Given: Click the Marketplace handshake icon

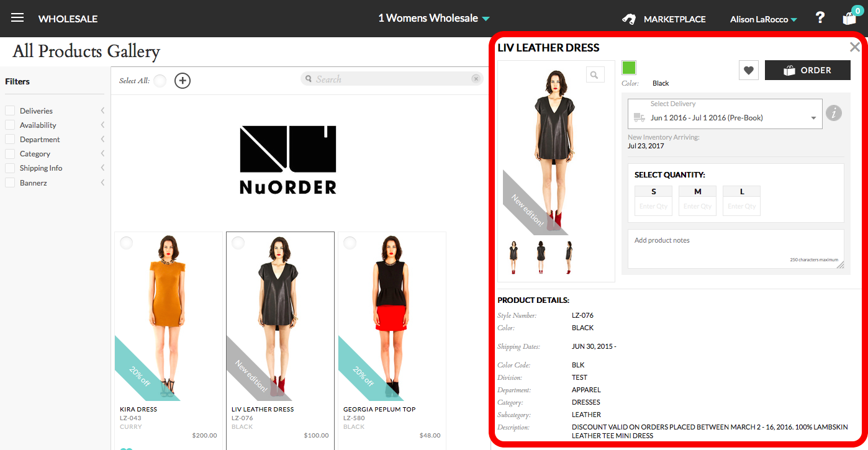Looking at the screenshot, I should pyautogui.click(x=629, y=19).
